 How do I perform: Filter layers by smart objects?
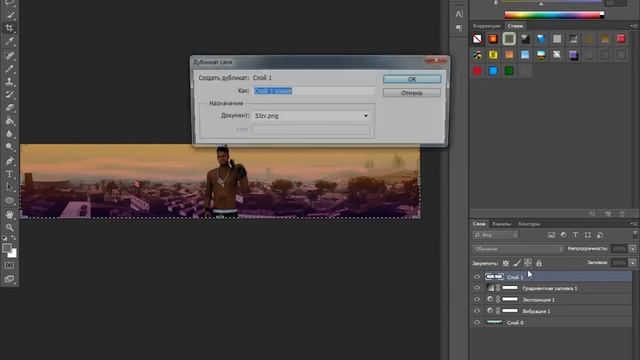coord(600,235)
